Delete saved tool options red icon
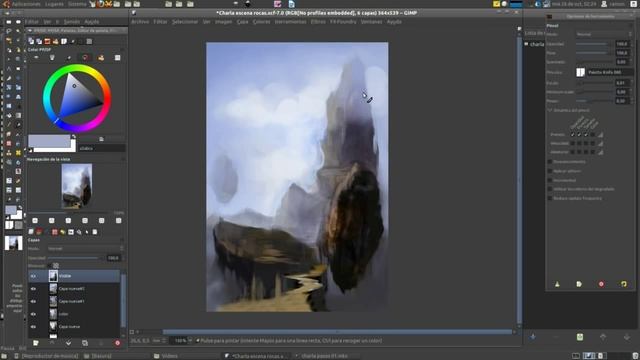The height and width of the screenshot is (360, 640). 601,284
